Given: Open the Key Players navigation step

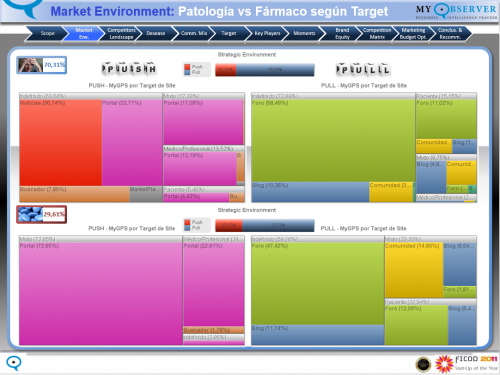Looking at the screenshot, I should 267,33.
